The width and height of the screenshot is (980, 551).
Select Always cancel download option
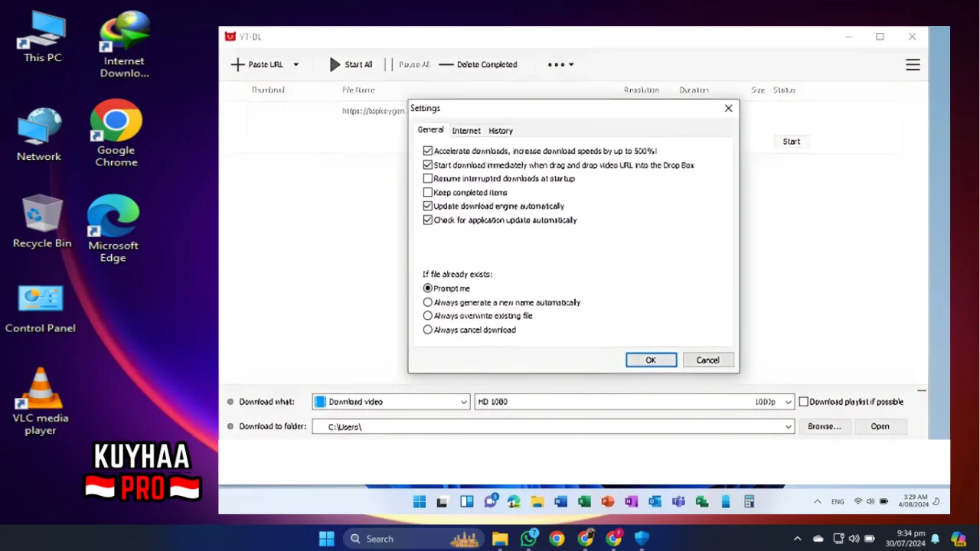click(428, 330)
